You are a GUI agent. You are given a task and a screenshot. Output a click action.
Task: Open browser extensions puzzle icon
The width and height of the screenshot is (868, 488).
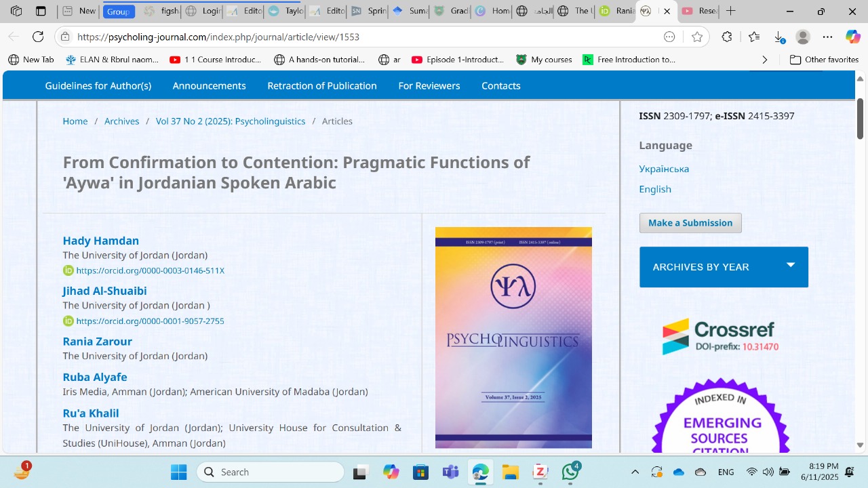tap(727, 37)
